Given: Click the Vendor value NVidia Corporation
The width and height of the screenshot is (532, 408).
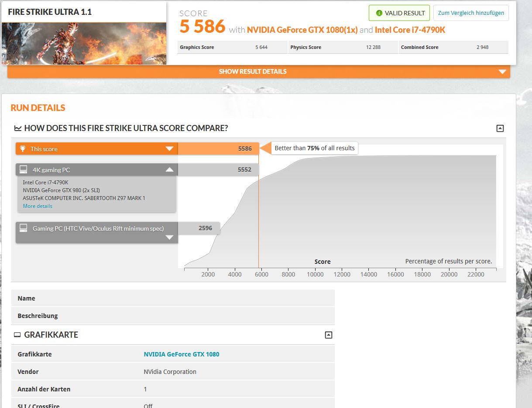Looking at the screenshot, I should click(x=170, y=372).
